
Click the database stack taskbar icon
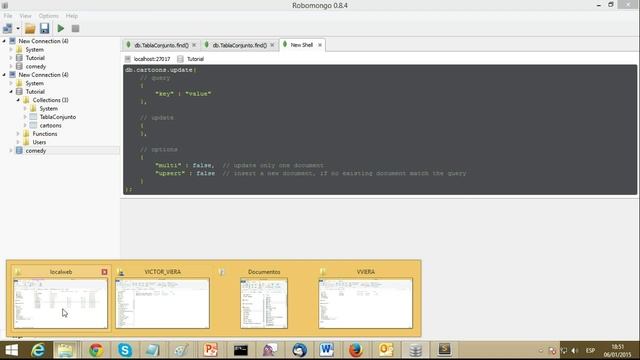point(416,350)
